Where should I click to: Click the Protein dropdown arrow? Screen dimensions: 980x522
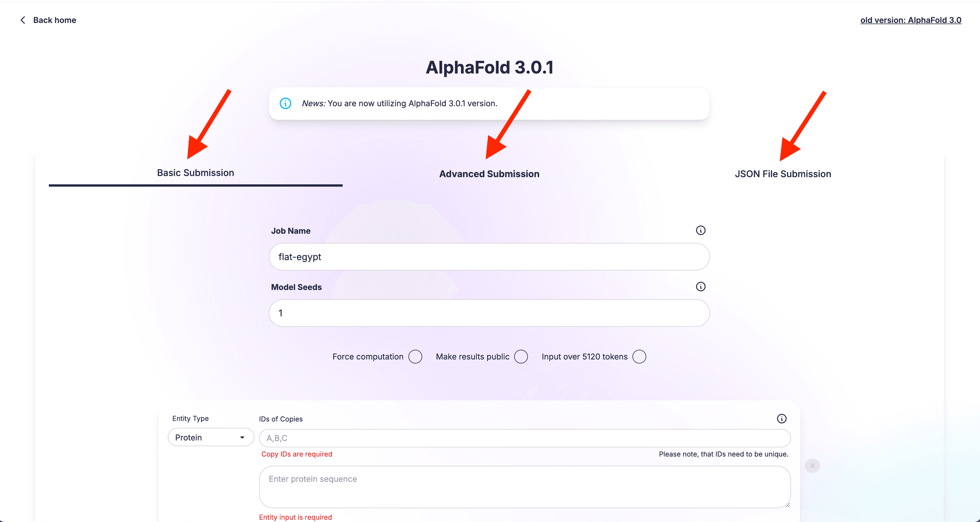click(242, 438)
